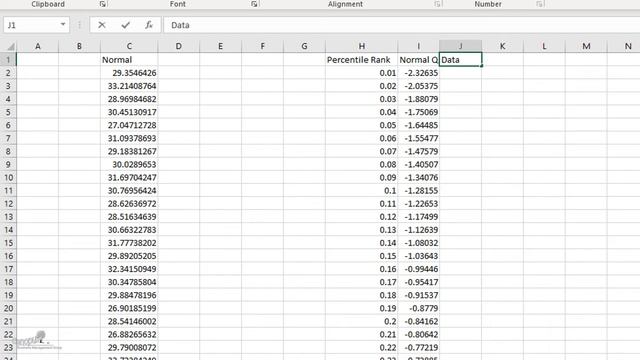Open the Clipboard group dialog launcher

point(102,4)
